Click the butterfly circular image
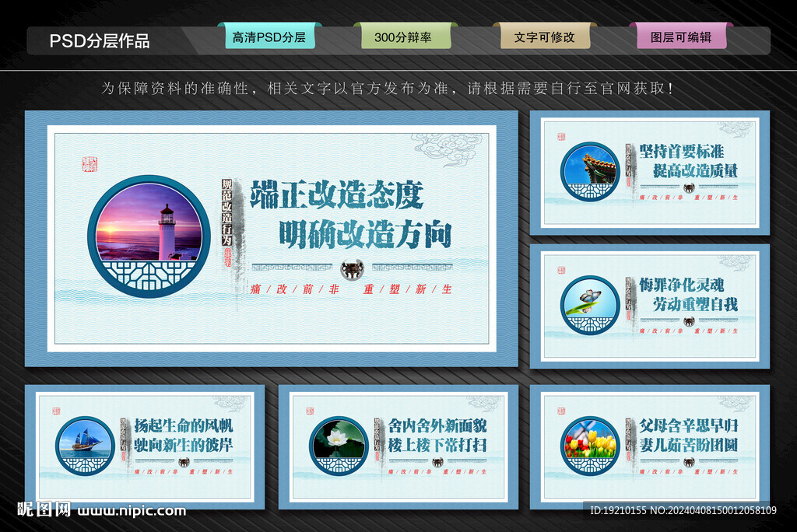Screen dimensions: 797x532 pyautogui.click(x=590, y=305)
